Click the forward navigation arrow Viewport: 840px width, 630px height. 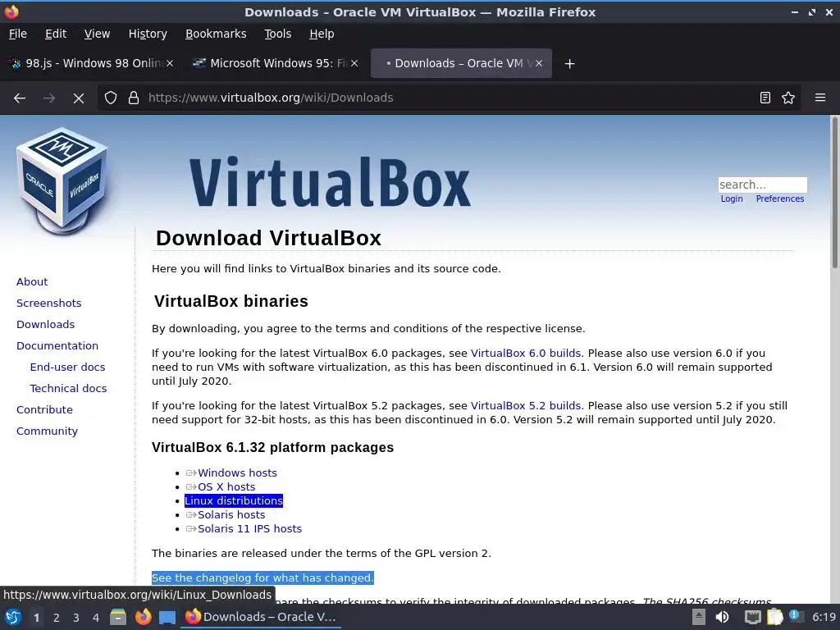pos(48,98)
